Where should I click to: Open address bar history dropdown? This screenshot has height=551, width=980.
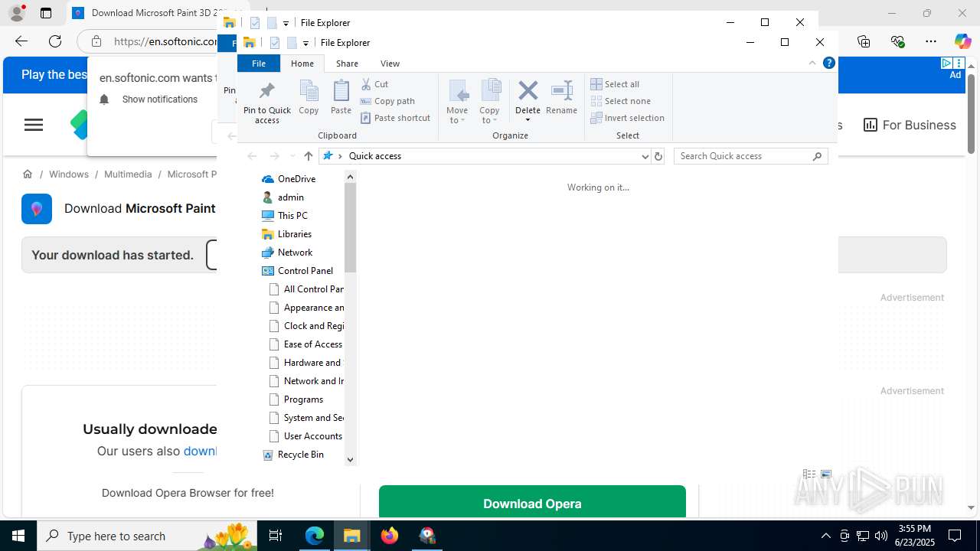tap(645, 156)
